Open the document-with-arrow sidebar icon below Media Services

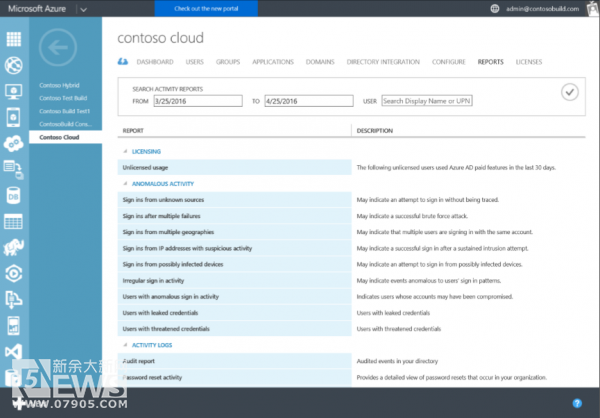pos(13,299)
